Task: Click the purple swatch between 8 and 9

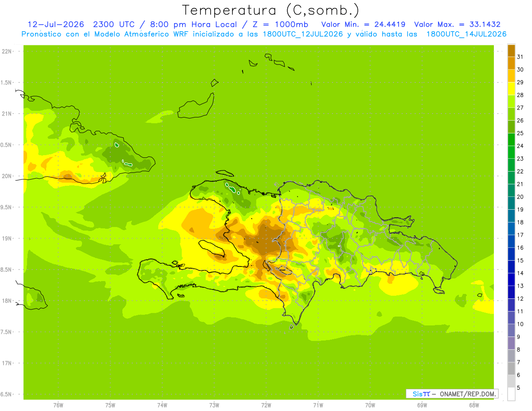Action: coord(511,343)
